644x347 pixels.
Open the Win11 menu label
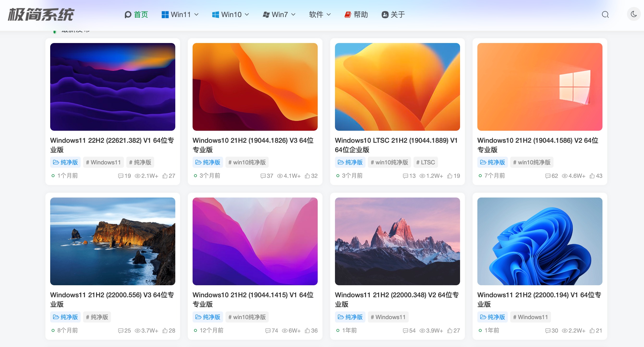(181, 14)
